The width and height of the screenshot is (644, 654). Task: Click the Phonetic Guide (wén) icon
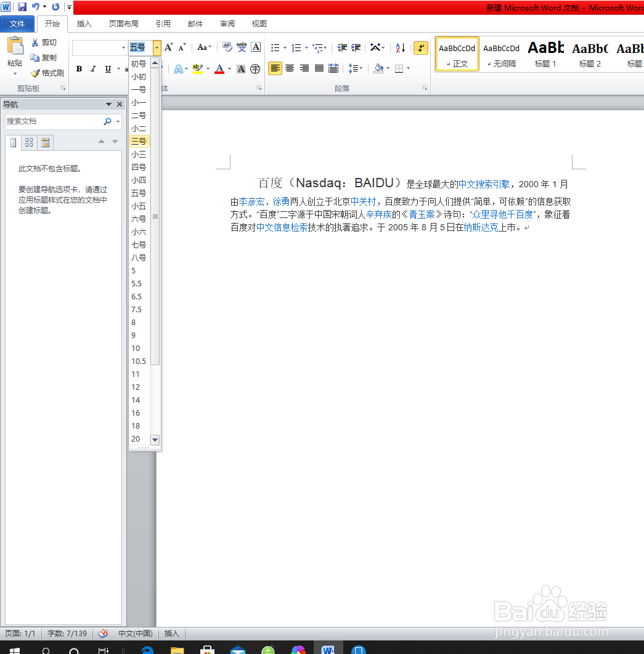(242, 47)
